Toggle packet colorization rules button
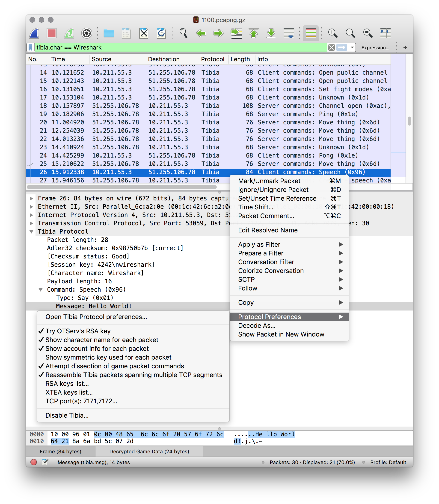The width and height of the screenshot is (439, 504). 311,33
